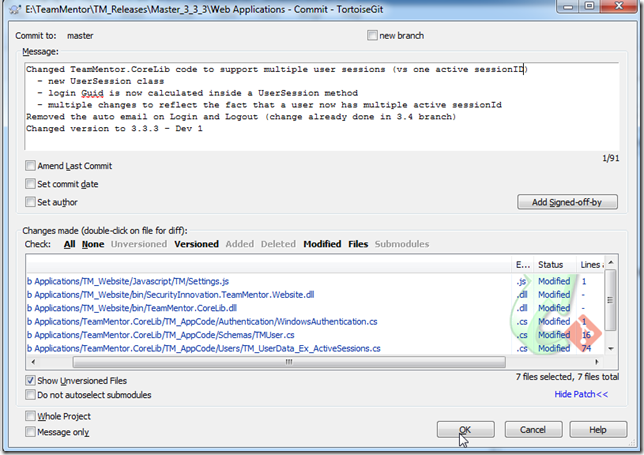The image size is (644, 455).
Task: Select TM_UserData_Ex_ActiveSessions.cs file row
Action: click(315, 348)
